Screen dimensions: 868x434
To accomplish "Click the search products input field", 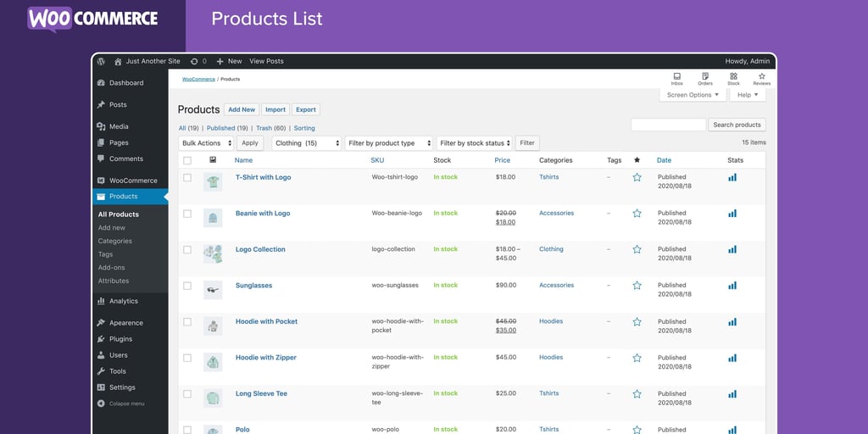I will pyautogui.click(x=668, y=125).
